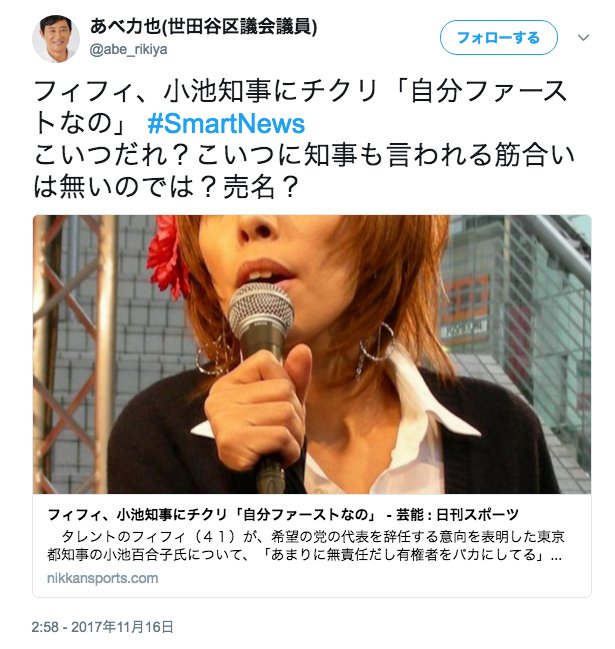
Task: Click the hand holding the microphone
Action: (x=259, y=410)
